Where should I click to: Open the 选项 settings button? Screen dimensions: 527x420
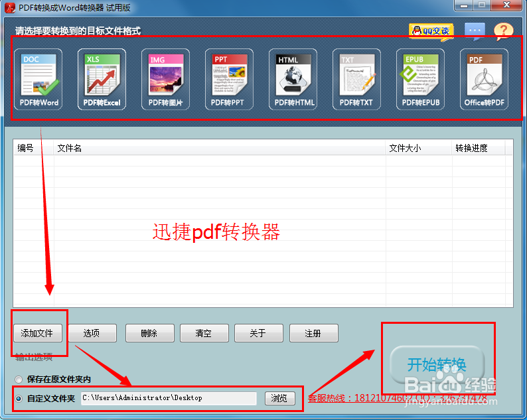click(x=92, y=333)
